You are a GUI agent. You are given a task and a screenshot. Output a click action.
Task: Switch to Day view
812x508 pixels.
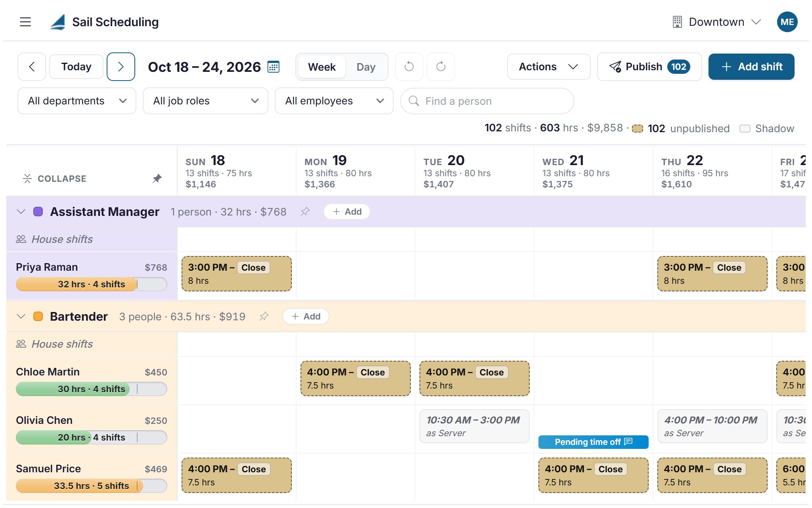pos(366,67)
